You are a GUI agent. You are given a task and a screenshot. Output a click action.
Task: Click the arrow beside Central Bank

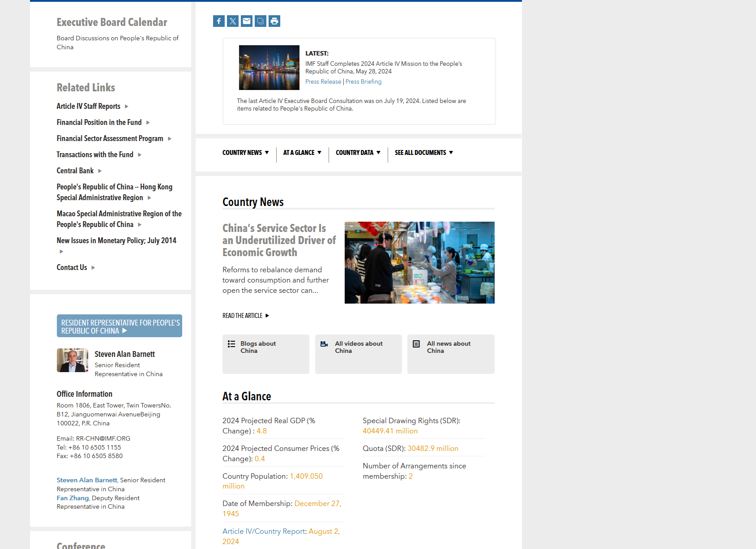tap(100, 171)
